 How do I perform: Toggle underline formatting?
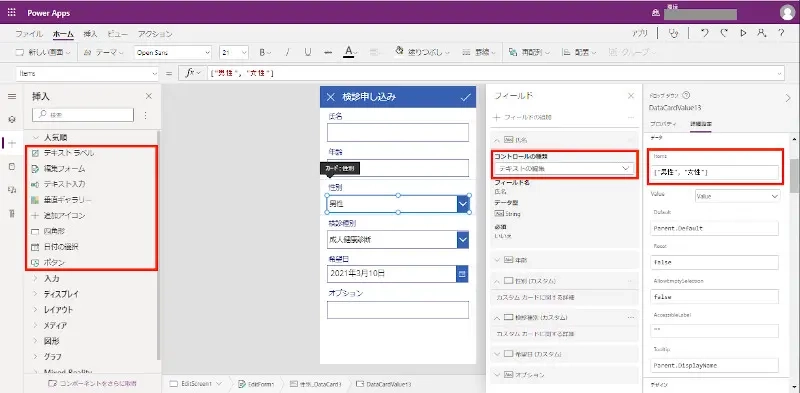pyautogui.click(x=308, y=52)
